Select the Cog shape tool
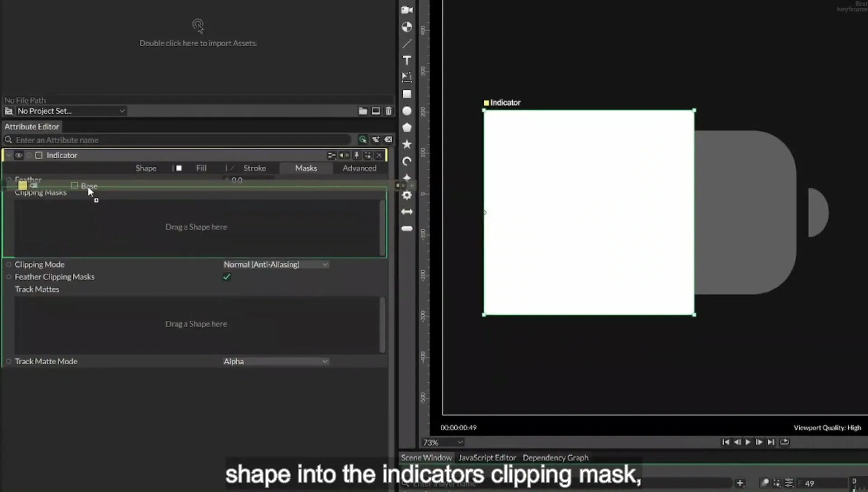This screenshot has height=492, width=868. tap(407, 195)
